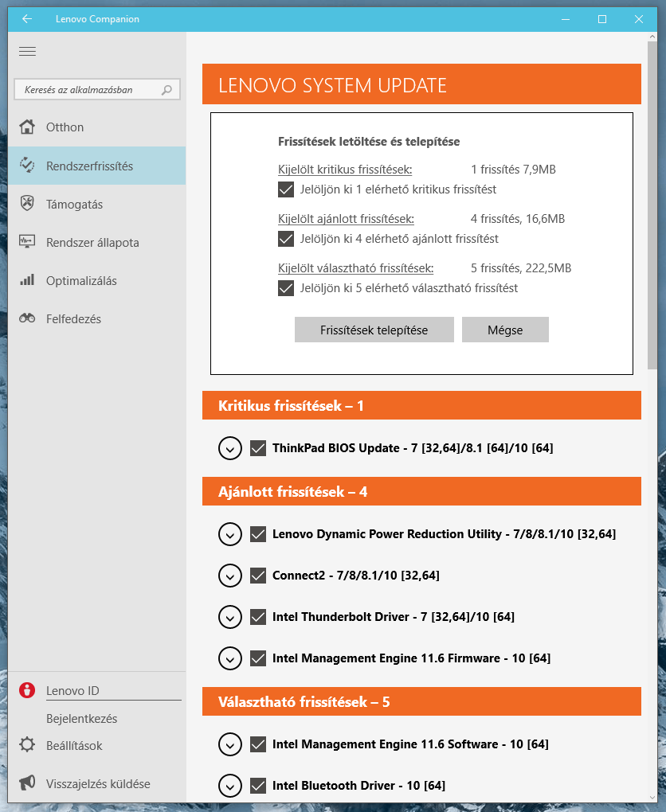
Task: Click the back arrow in the title bar
Action: click(x=27, y=19)
